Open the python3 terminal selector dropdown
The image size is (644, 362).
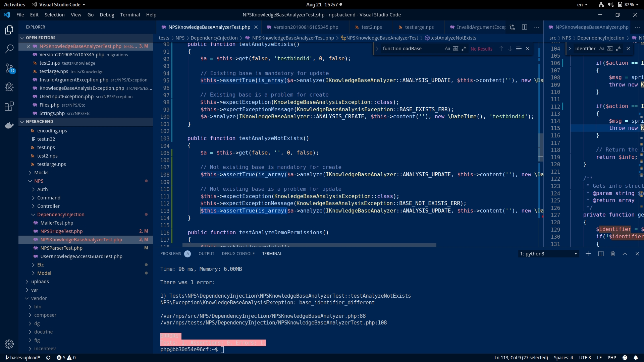548,254
